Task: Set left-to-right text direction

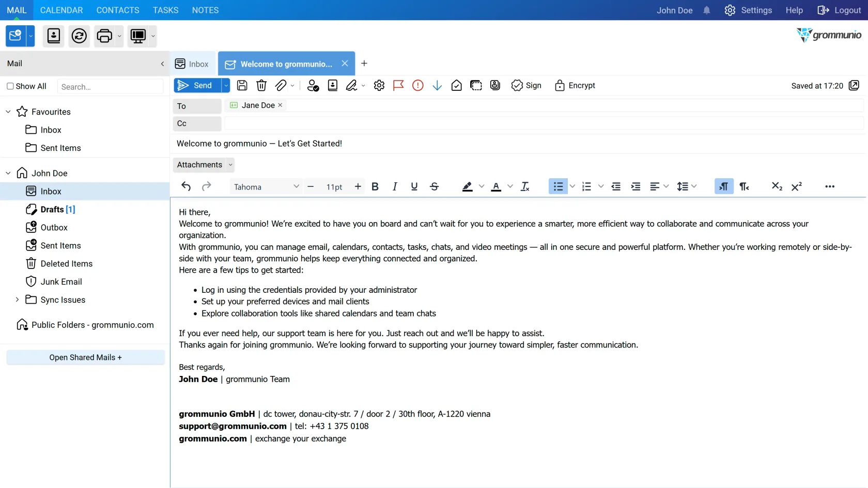Action: pyautogui.click(x=724, y=186)
